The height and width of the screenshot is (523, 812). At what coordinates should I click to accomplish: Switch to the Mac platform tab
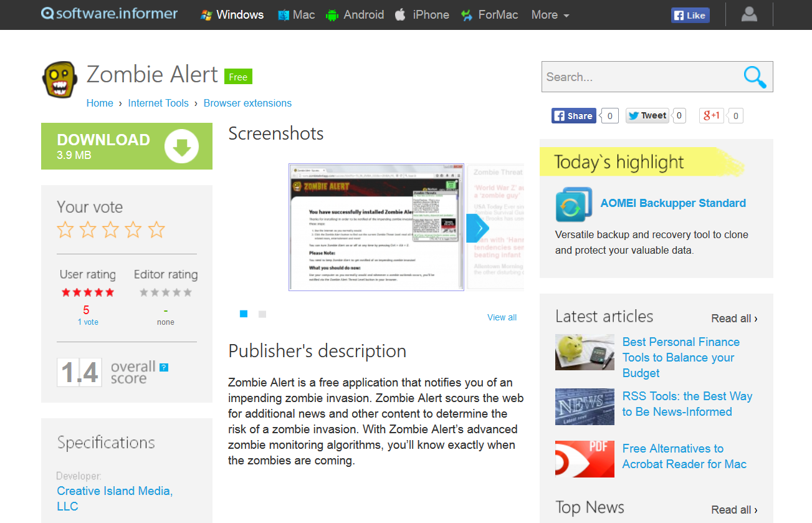[296, 15]
